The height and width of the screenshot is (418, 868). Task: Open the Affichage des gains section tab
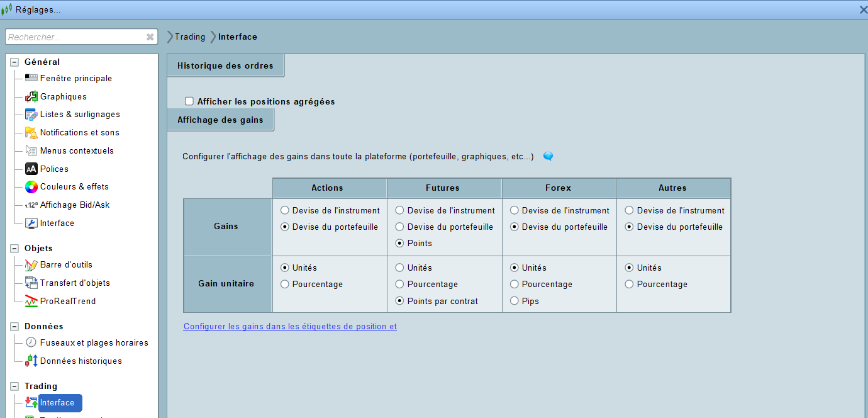click(x=220, y=120)
